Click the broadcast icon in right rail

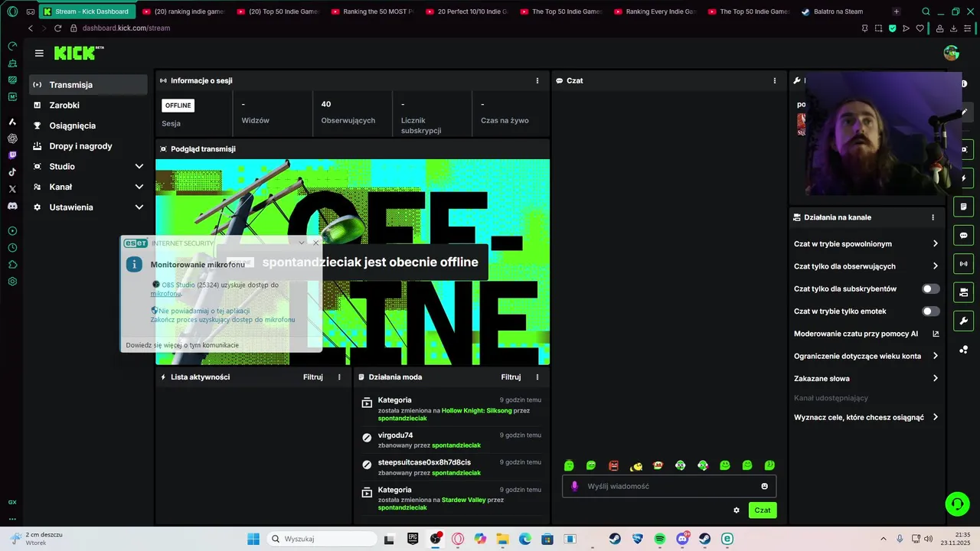pyautogui.click(x=964, y=264)
